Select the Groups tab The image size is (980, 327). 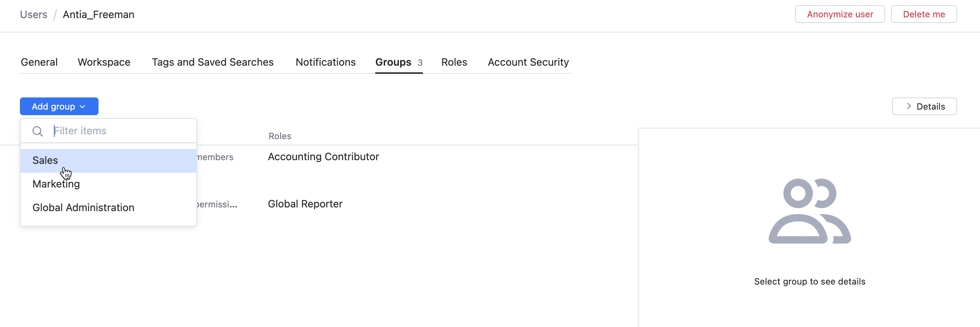[393, 62]
